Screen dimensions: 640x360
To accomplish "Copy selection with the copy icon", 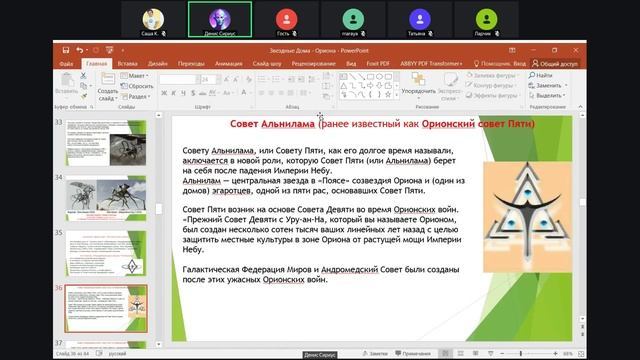I will pyautogui.click(x=83, y=86).
